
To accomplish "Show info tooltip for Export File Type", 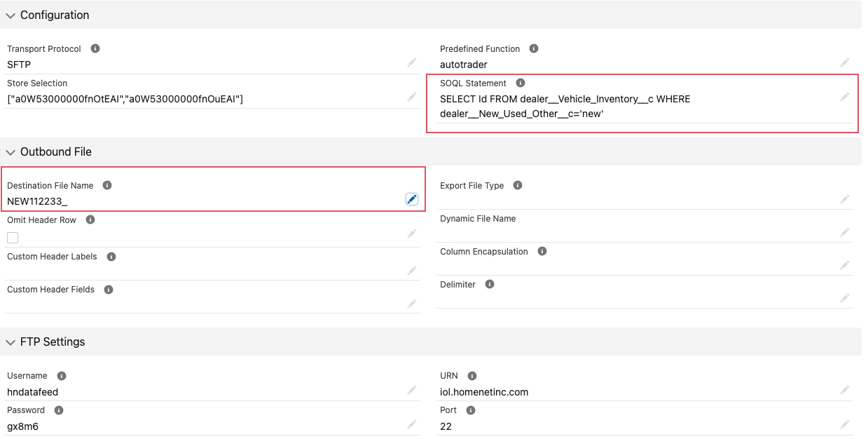I will click(x=518, y=185).
